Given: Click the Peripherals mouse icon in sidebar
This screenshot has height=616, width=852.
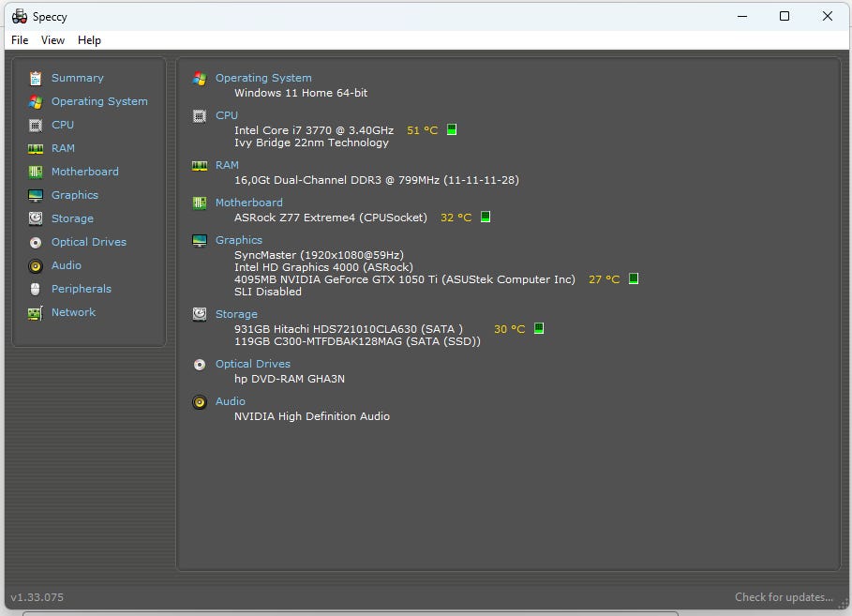Looking at the screenshot, I should coord(36,289).
